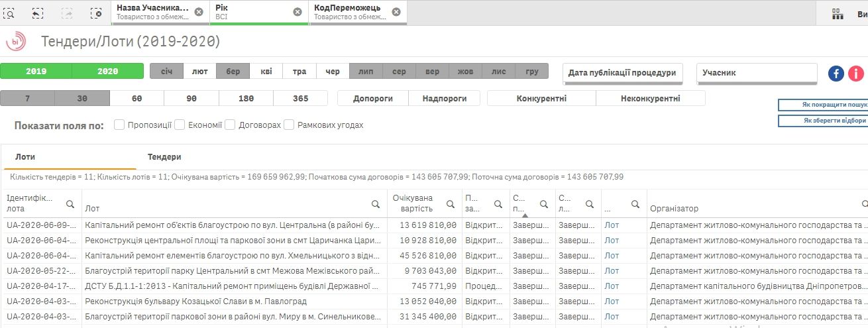Step back in selections
This screenshot has height=328, width=868.
click(x=38, y=13)
